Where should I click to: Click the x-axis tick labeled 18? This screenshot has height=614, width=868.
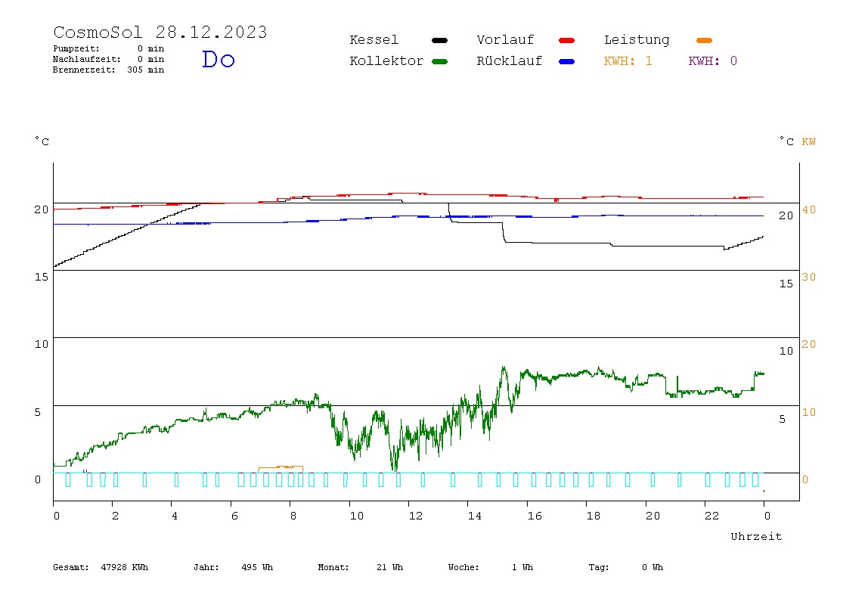click(x=593, y=516)
